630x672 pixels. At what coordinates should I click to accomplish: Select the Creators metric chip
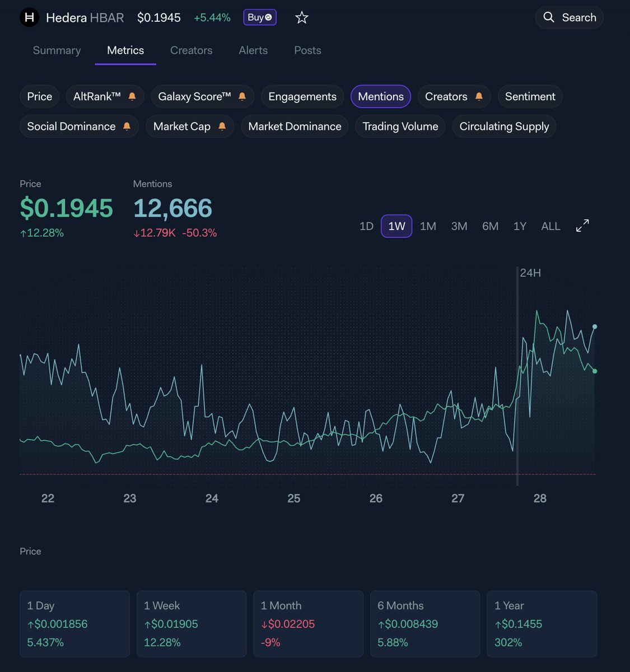pyautogui.click(x=454, y=96)
